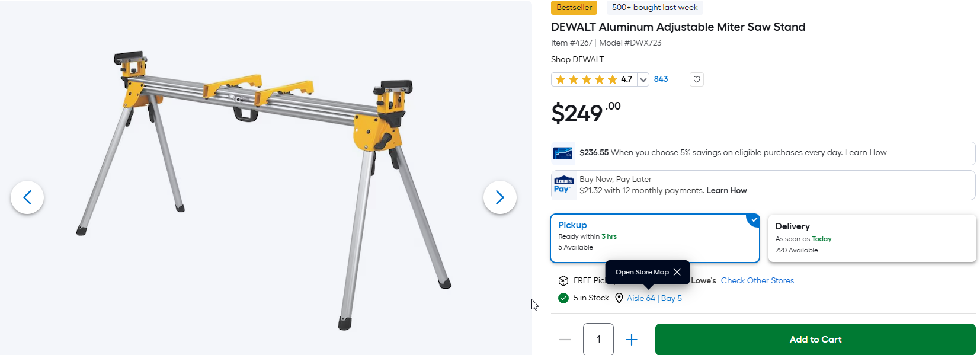Screen dimensions: 980x355
Task: Open the Shop DEWALT brand link
Action: tap(578, 59)
